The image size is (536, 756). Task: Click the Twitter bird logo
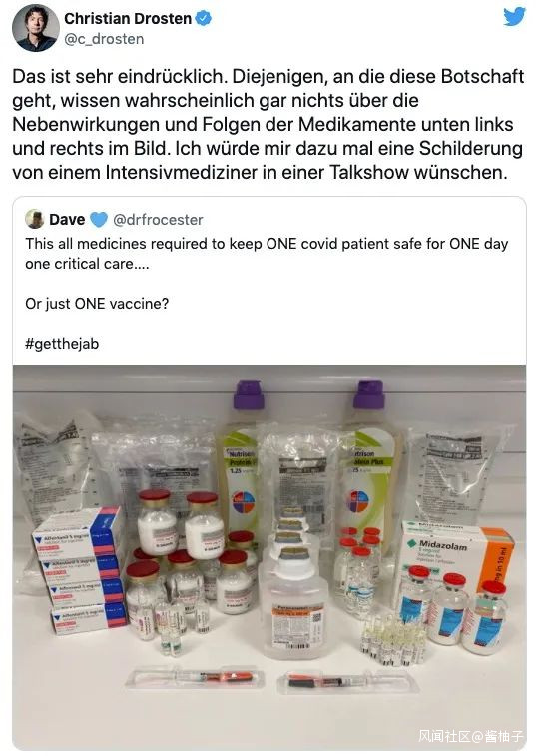(514, 17)
